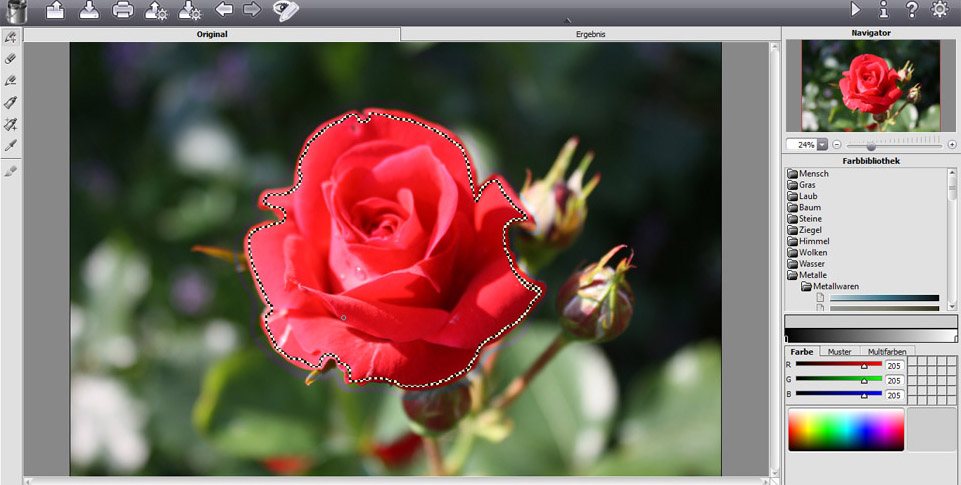Click the redo right arrow icon
961x485 pixels.
tap(252, 10)
